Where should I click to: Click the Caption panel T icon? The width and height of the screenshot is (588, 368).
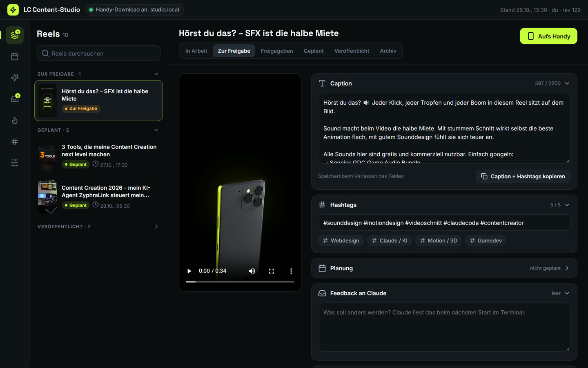coord(322,83)
